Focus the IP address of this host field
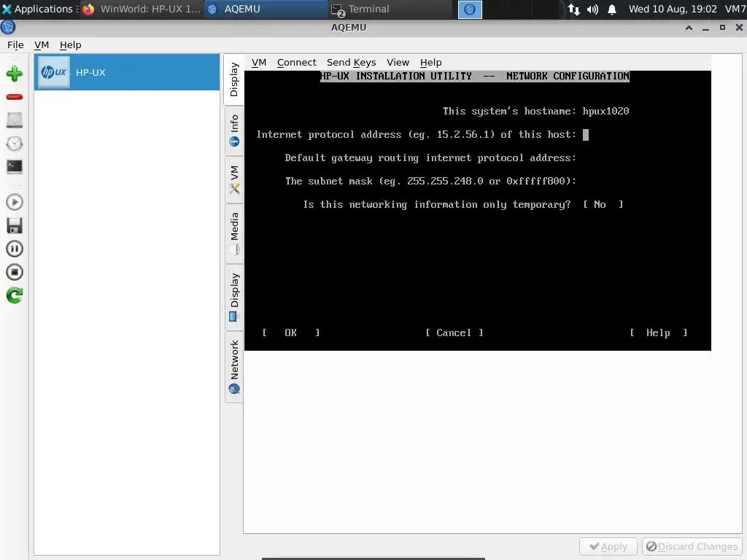747x560 pixels. 586,135
